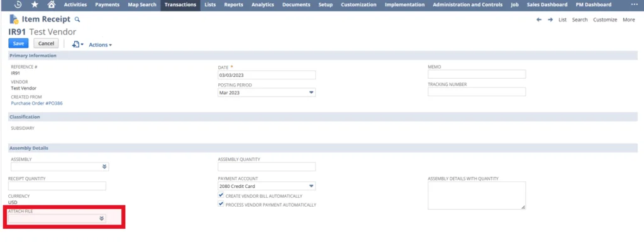Open the Documents menu

[x=296, y=5]
